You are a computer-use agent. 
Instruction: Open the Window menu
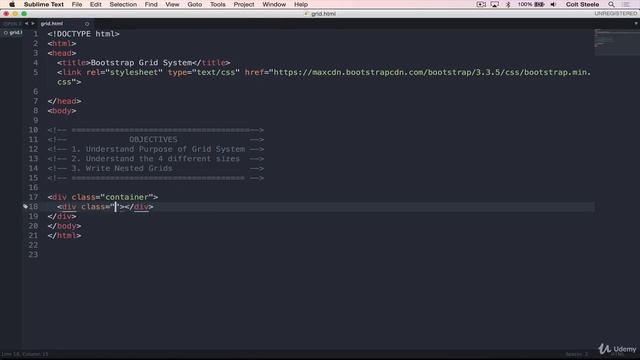(x=274, y=4)
